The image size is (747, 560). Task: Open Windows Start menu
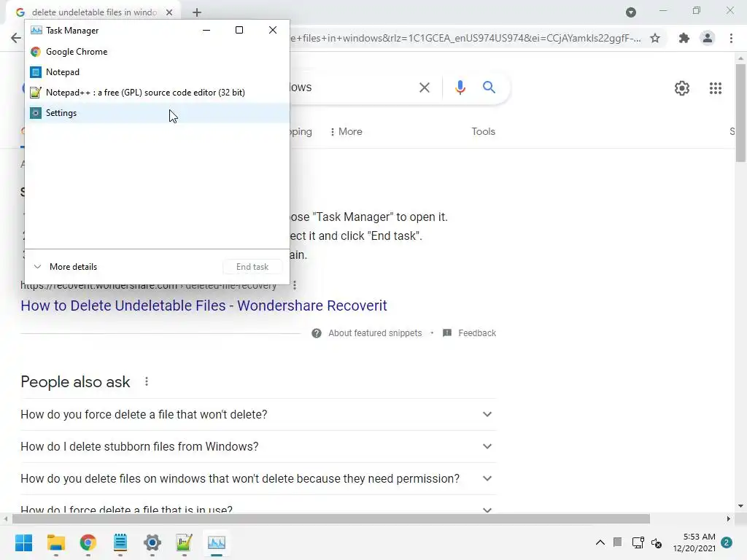click(24, 542)
